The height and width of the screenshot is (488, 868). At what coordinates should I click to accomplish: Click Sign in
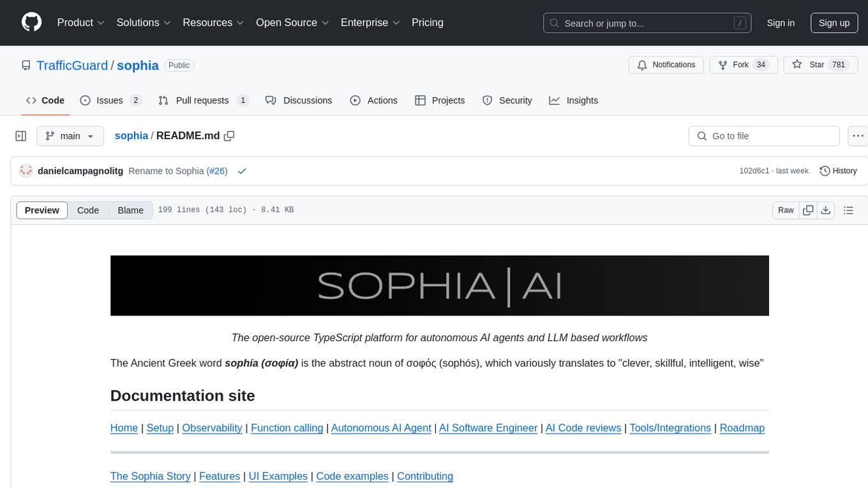[x=781, y=23]
